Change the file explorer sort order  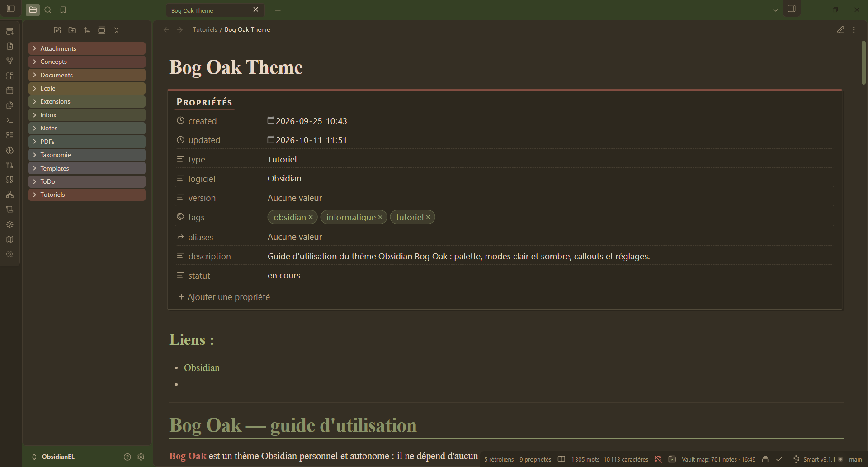tap(87, 30)
